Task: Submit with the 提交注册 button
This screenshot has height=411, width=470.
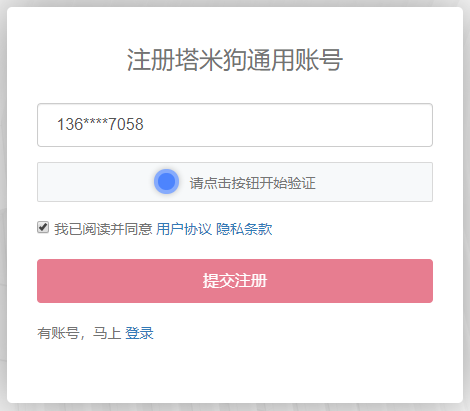Action: click(x=235, y=281)
